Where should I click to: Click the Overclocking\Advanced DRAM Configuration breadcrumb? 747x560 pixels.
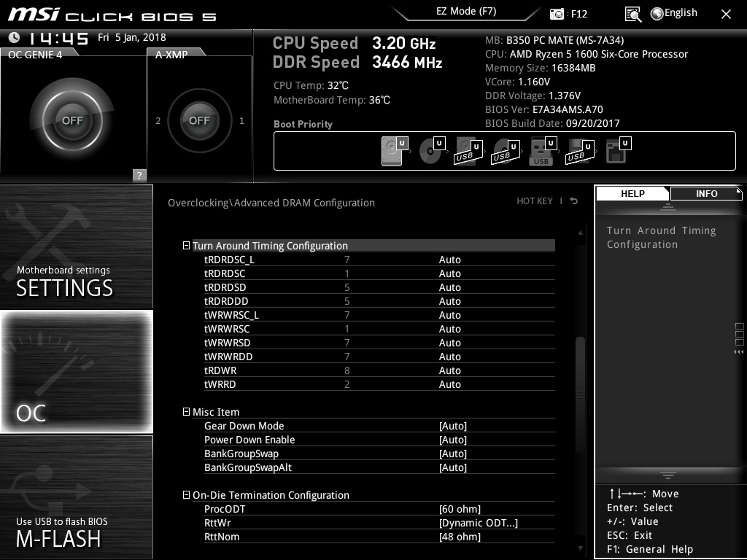tap(271, 203)
